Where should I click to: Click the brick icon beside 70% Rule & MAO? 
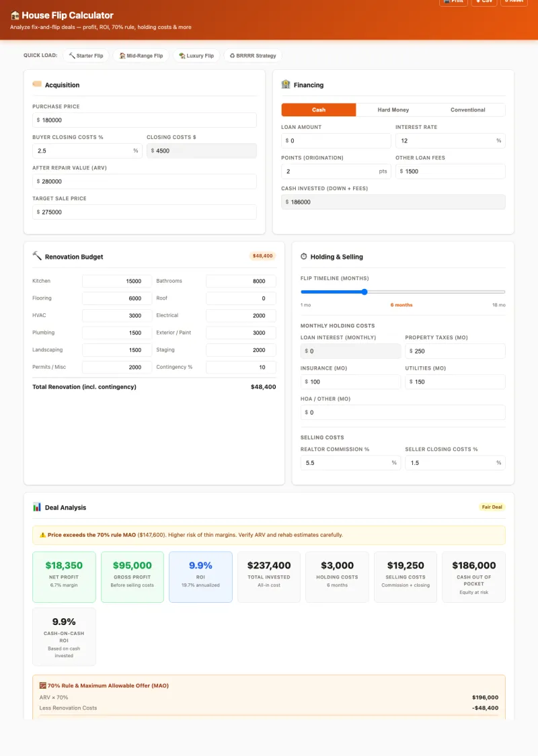(x=43, y=685)
